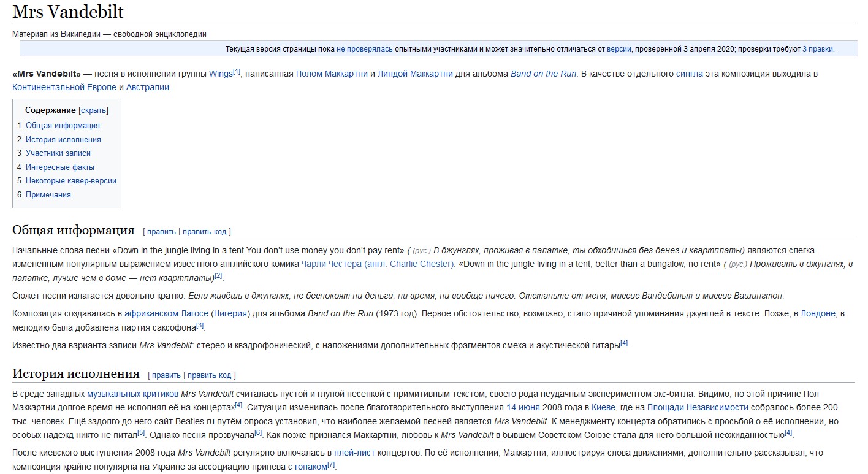Open the Band on the Run album link
This screenshot has width=868, height=474.
click(543, 74)
